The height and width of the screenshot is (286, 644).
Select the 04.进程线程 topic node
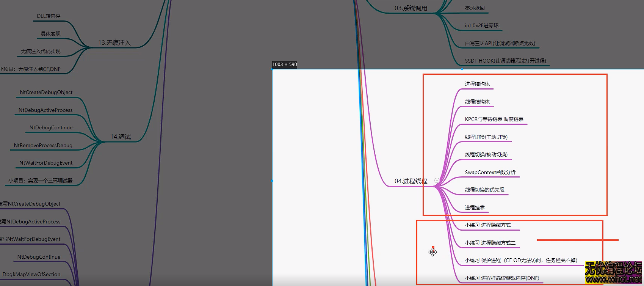click(411, 181)
